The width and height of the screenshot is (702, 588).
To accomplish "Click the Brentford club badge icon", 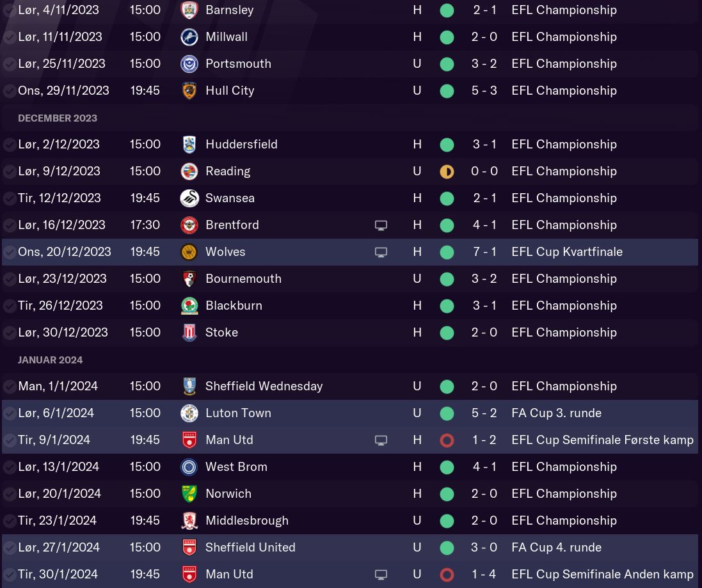I will pos(189,225).
